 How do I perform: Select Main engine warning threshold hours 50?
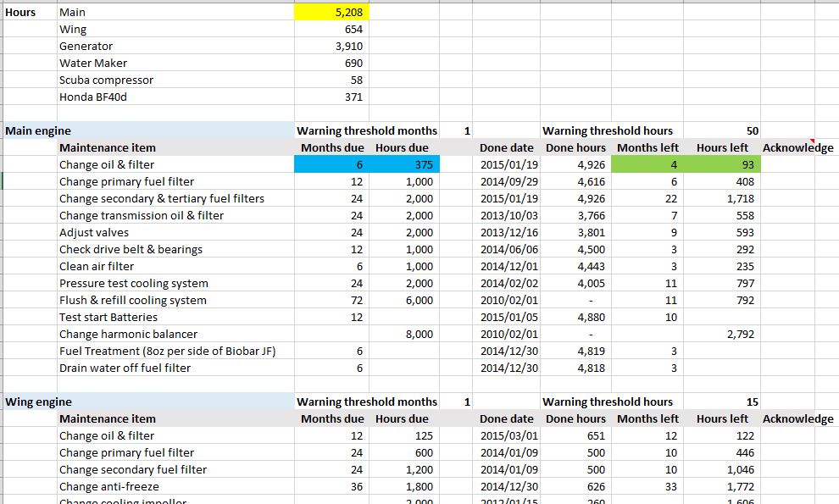[x=721, y=131]
